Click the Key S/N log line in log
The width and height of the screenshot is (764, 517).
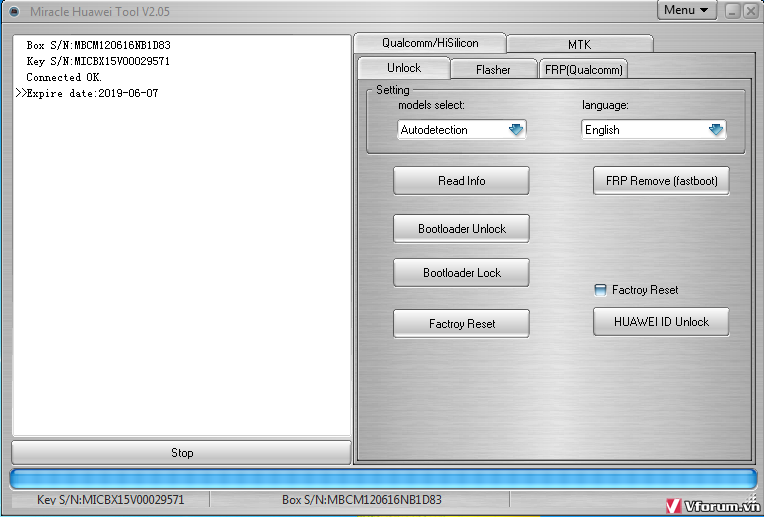tap(98, 61)
